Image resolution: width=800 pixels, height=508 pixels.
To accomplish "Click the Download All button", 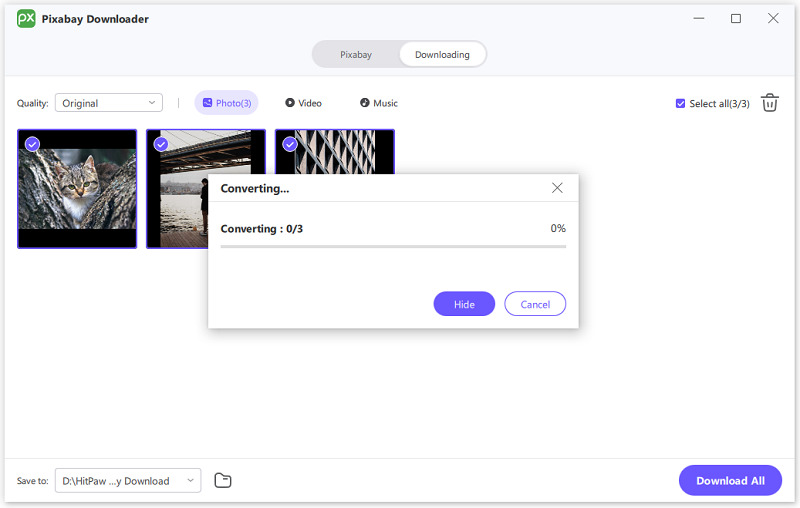I will (x=730, y=480).
